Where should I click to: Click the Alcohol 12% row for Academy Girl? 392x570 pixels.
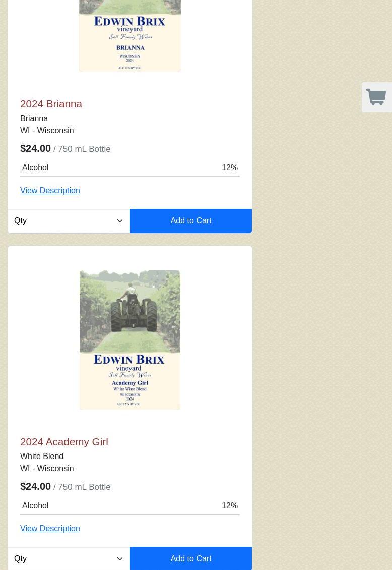(130, 506)
